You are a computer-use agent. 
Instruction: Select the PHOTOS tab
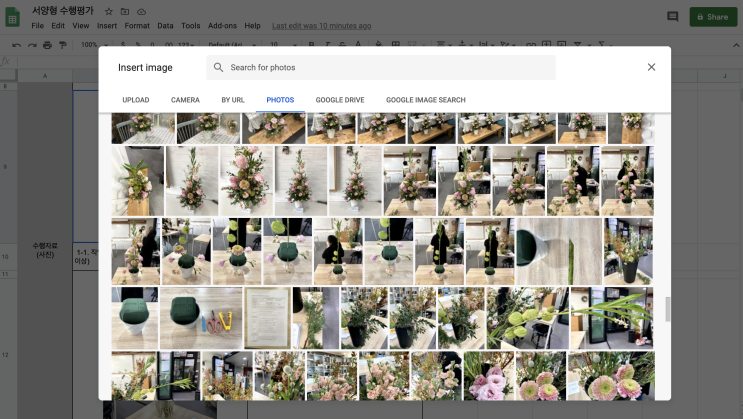tap(280, 100)
